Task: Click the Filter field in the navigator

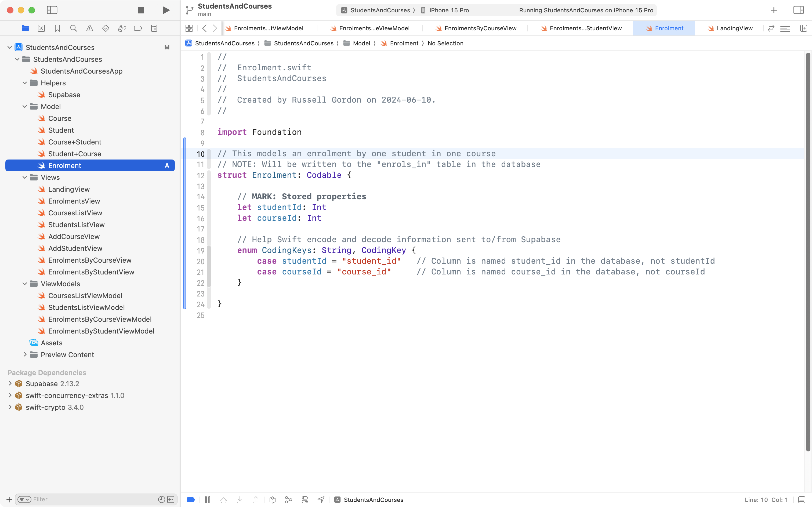Action: coord(84,499)
